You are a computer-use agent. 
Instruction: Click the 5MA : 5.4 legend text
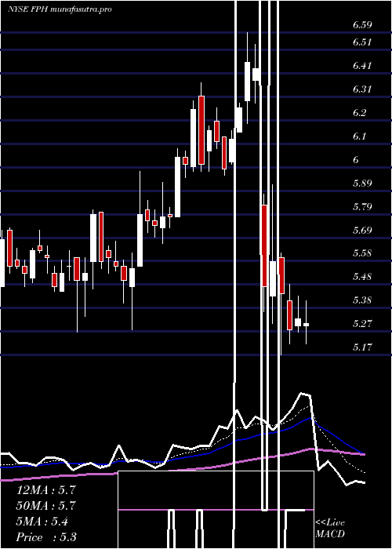click(42, 522)
